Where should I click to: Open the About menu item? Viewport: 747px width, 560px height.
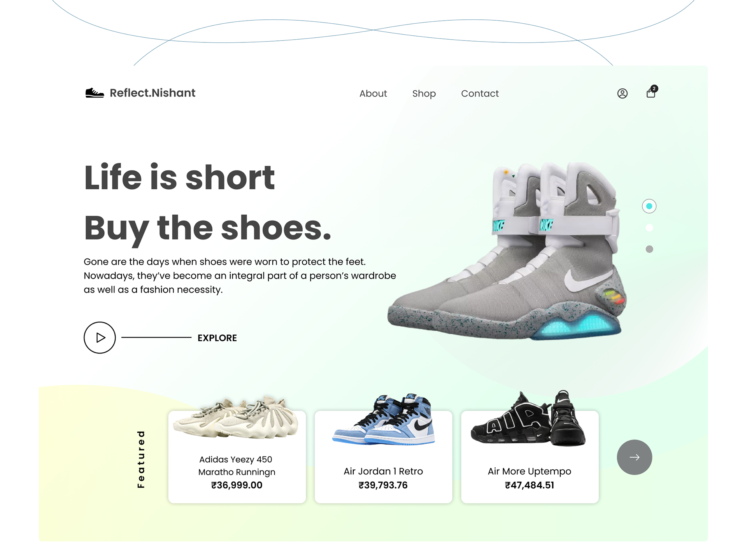[373, 93]
